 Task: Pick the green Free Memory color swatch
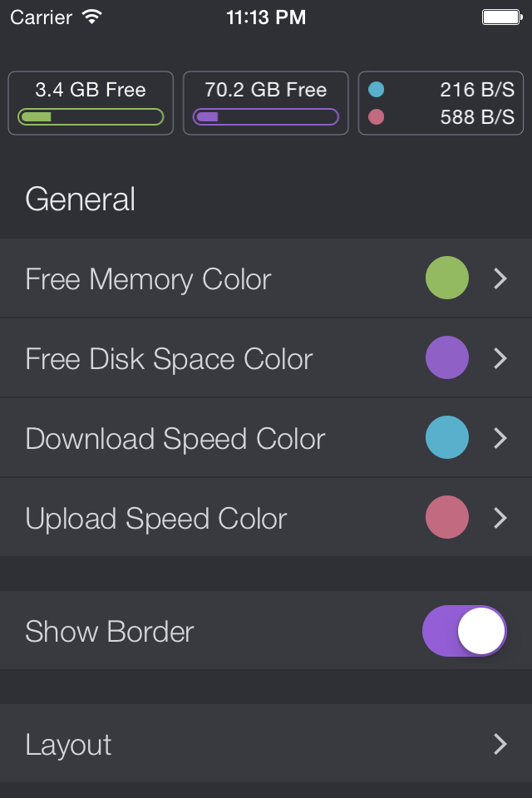[x=447, y=278]
